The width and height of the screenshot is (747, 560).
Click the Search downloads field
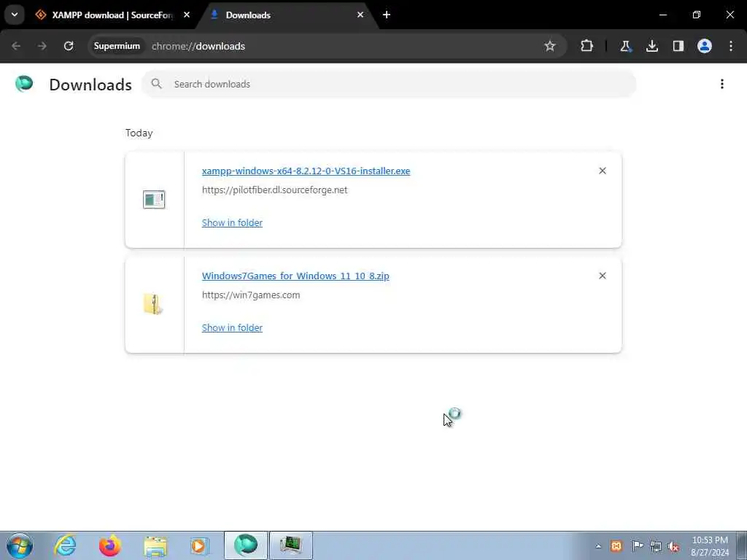point(389,84)
